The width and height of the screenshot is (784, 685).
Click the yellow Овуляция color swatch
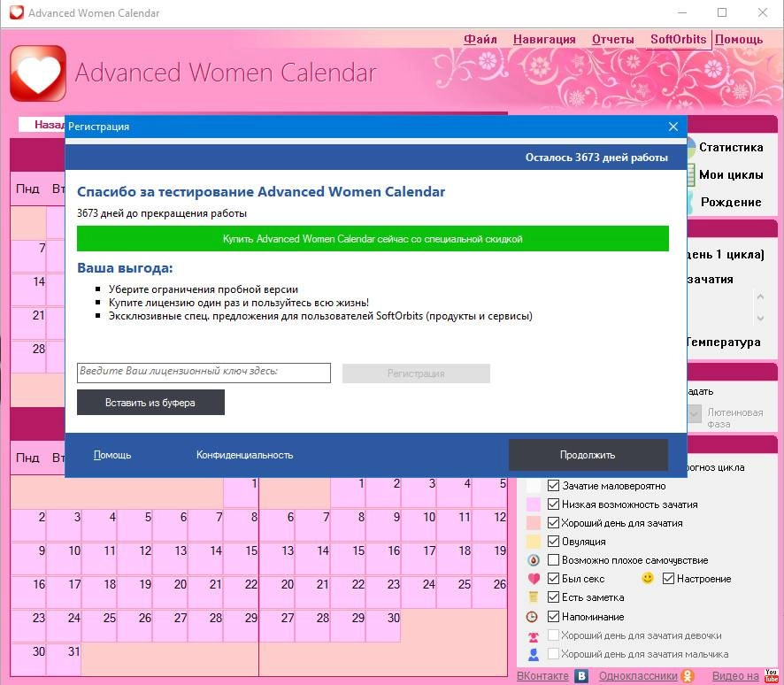(534, 541)
